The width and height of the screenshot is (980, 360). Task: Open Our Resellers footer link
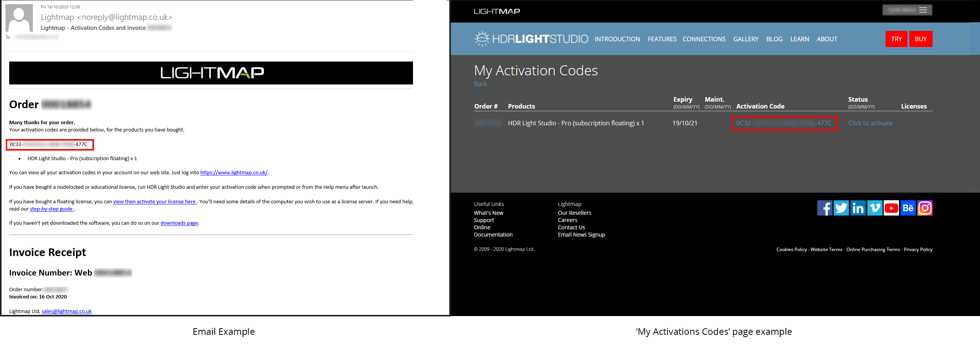[575, 213]
